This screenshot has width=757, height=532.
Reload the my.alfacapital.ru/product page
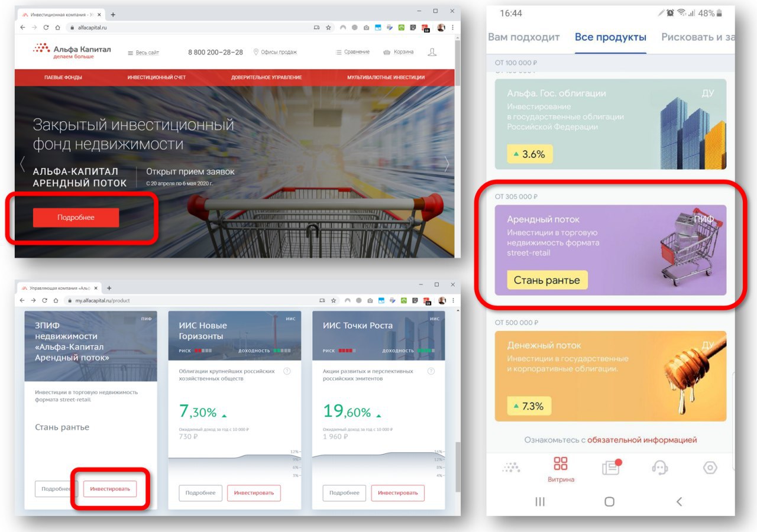[46, 300]
